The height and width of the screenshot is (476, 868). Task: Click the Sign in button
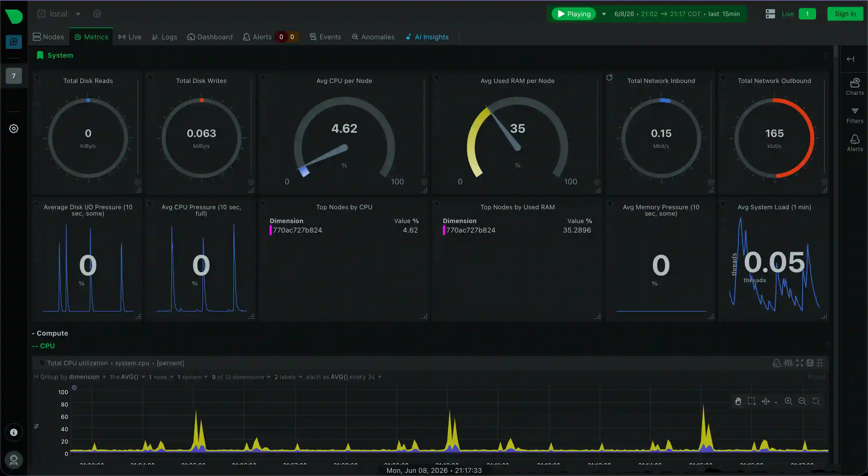point(845,14)
